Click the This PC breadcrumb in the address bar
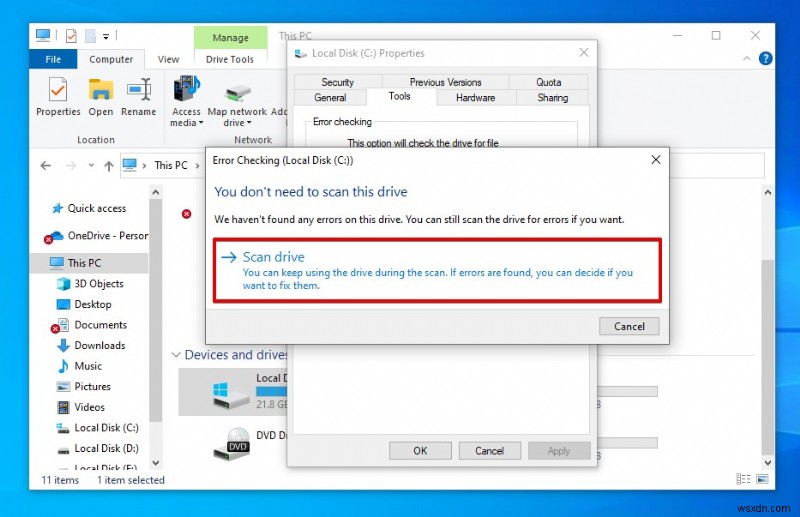Screen dimensions: 800x517 (171, 165)
